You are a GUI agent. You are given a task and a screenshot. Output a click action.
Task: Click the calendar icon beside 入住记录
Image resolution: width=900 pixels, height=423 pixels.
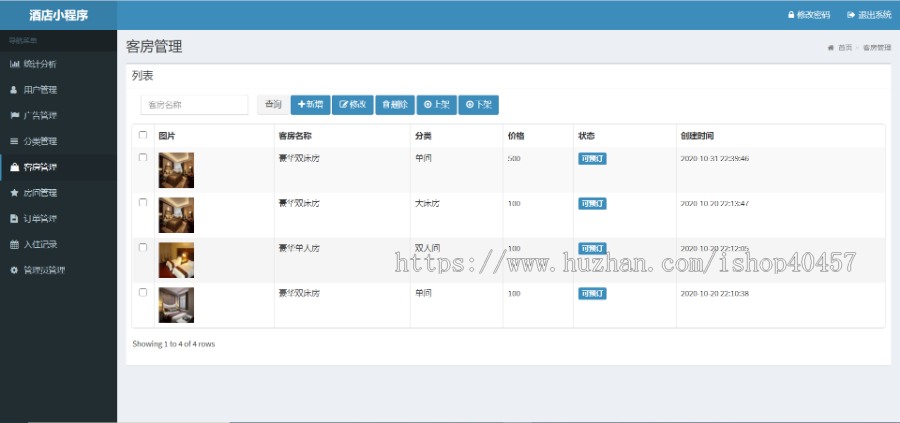tap(14, 244)
